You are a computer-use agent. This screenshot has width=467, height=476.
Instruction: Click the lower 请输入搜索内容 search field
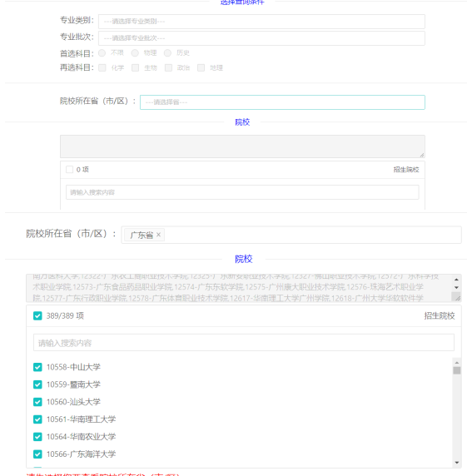[244, 343]
